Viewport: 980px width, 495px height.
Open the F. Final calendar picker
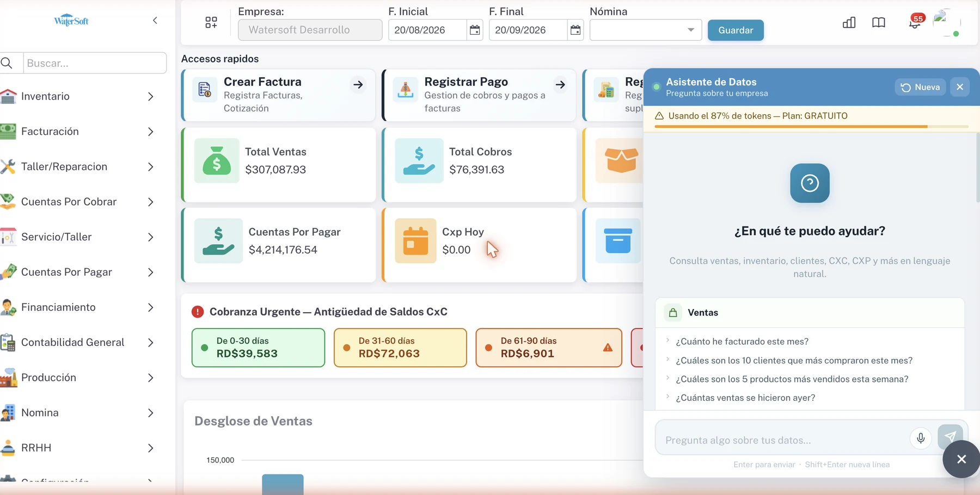575,30
